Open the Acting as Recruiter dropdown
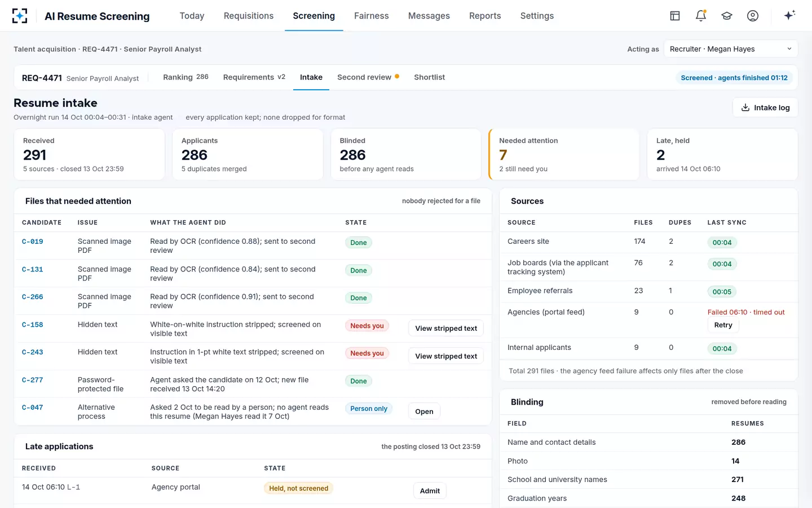This screenshot has height=508, width=812. point(731,49)
